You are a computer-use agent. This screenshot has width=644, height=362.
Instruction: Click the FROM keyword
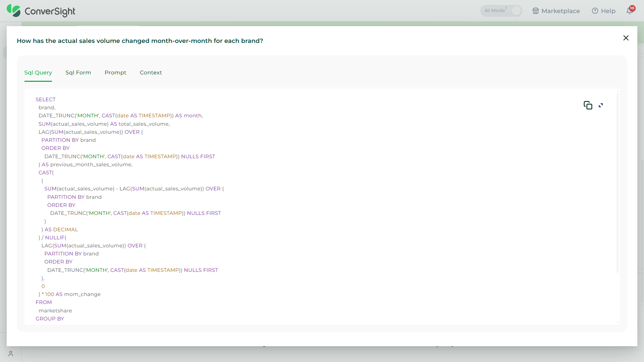coord(44,302)
